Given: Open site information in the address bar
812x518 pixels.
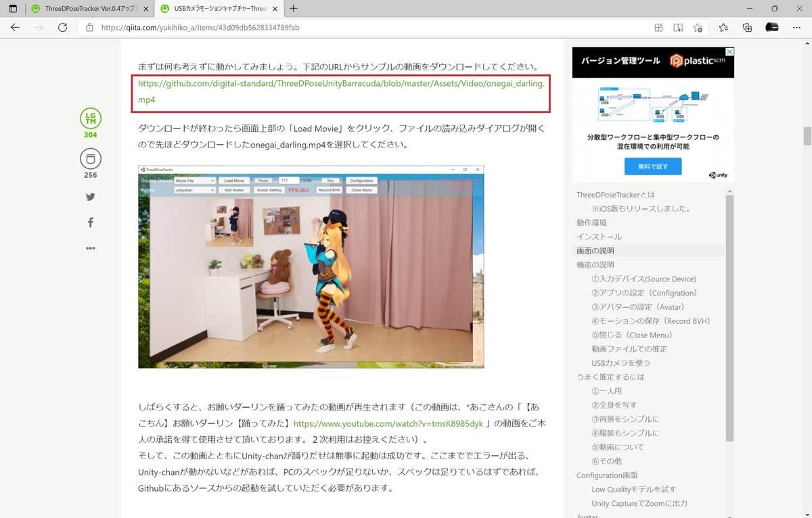Looking at the screenshot, I should [89, 28].
